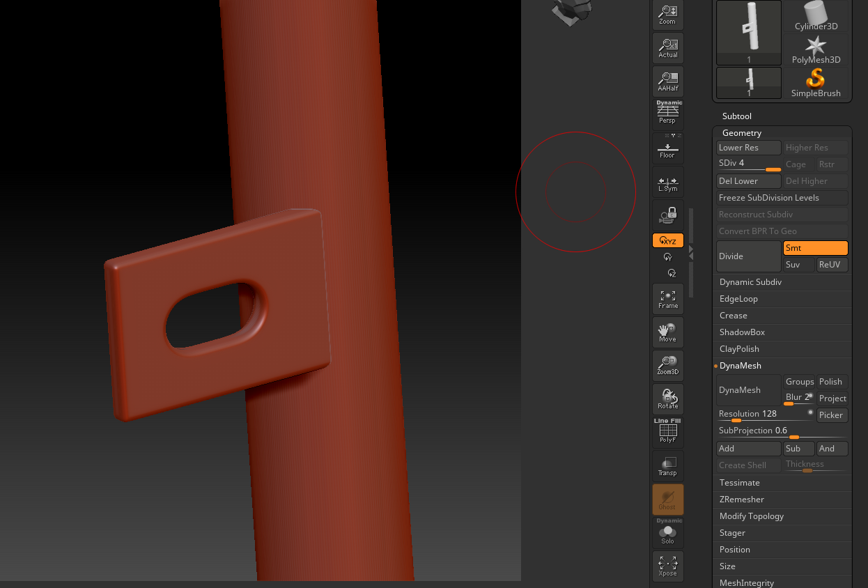Select the Rotate icon on the shelf
The height and width of the screenshot is (588, 868).
point(667,398)
